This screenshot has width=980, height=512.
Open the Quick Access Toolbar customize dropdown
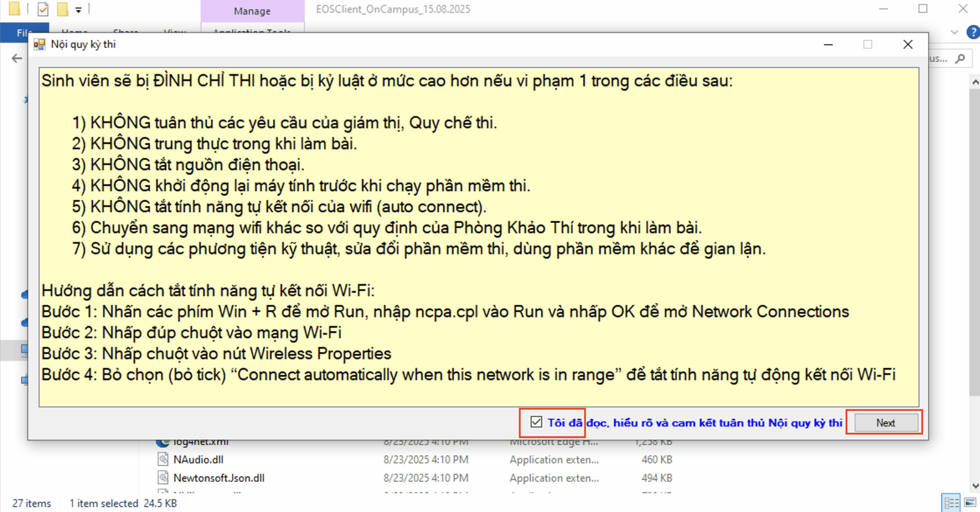coord(78,9)
